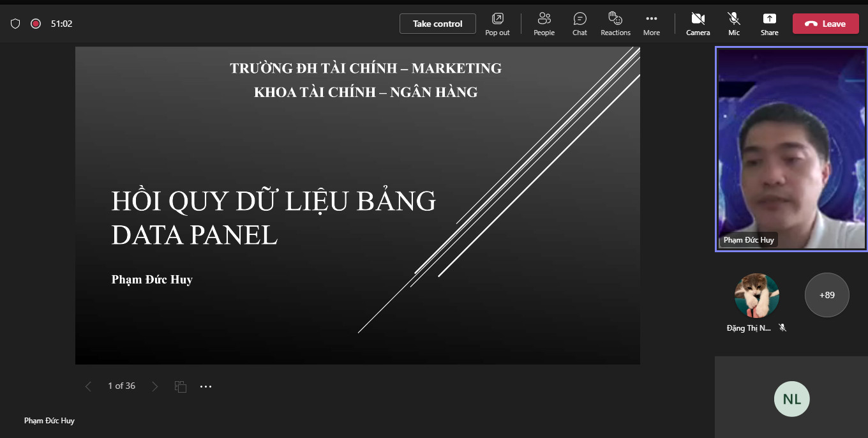Go to the previous slide
868x438 pixels.
pos(88,386)
